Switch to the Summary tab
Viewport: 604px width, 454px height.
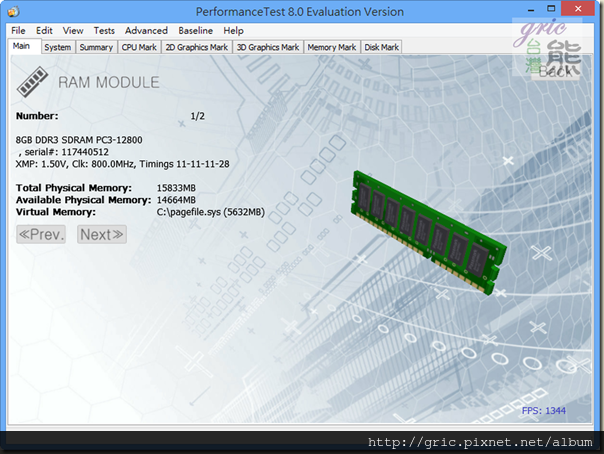[96, 47]
